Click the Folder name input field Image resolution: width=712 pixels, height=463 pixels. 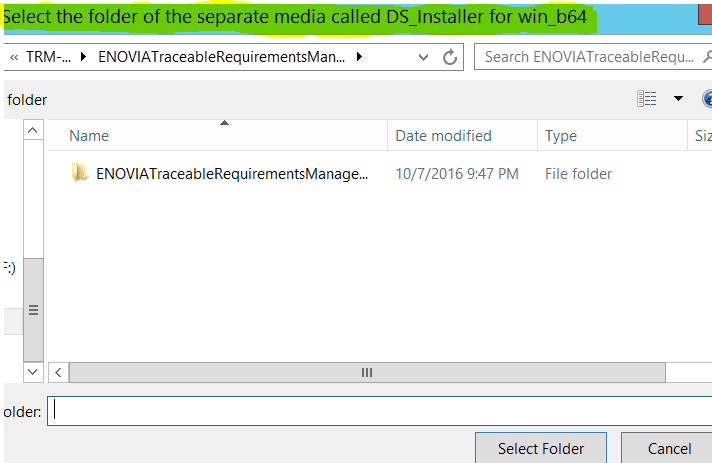[380, 411]
